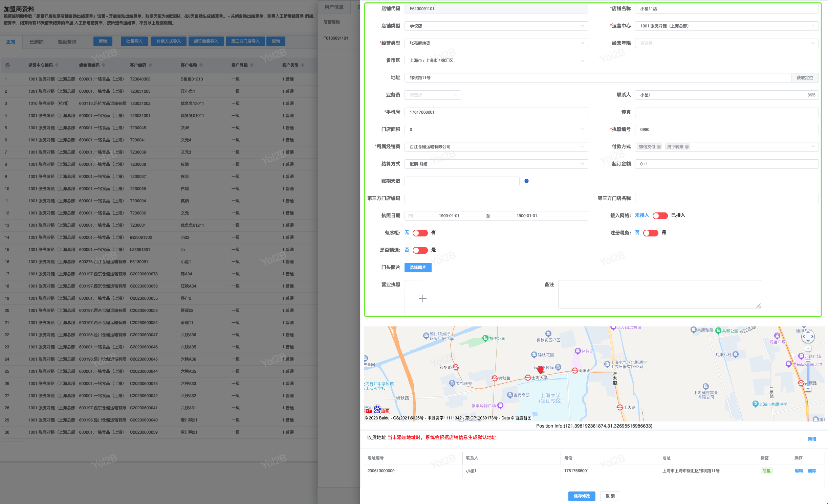The height and width of the screenshot is (504, 828).
Task: Click the map zoom-out minus button
Action: coord(808,389)
